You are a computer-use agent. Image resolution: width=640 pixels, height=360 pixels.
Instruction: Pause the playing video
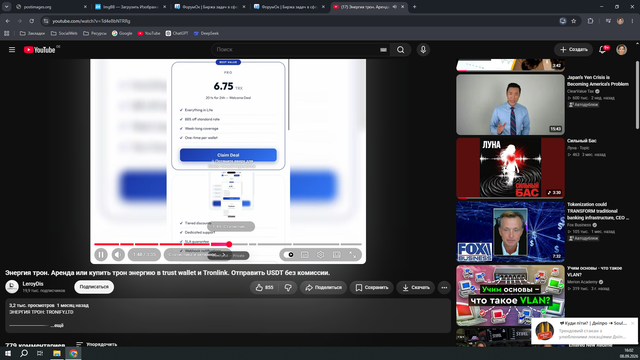(101, 255)
